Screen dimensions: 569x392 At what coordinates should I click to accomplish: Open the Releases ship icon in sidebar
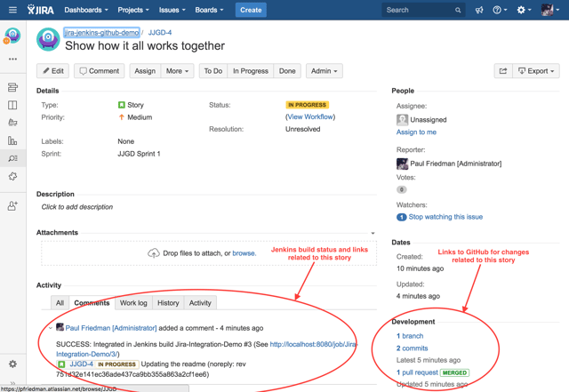12,123
